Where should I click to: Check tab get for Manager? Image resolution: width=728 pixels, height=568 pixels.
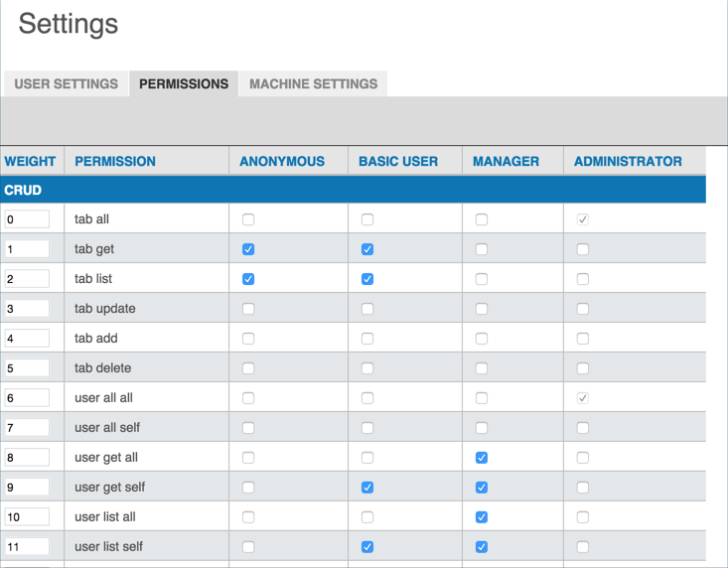click(x=482, y=249)
